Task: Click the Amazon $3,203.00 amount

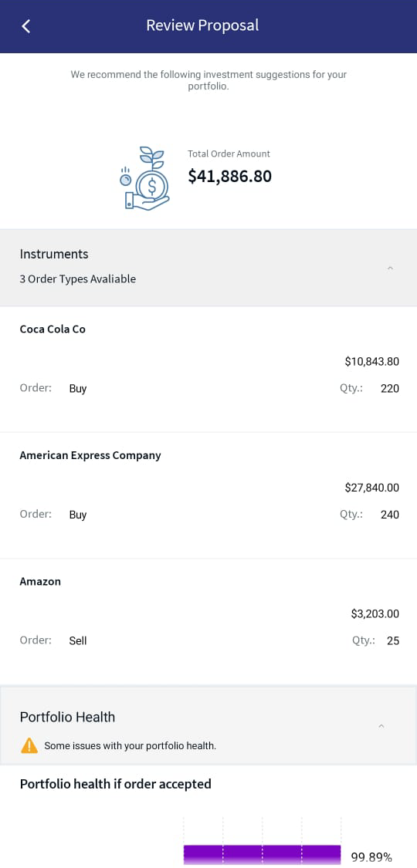Action: tap(375, 614)
